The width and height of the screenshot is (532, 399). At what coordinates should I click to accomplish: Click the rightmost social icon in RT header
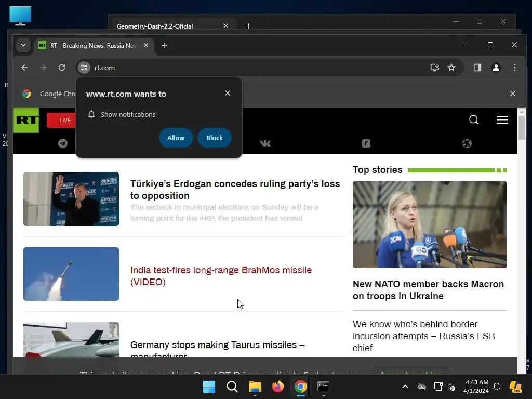(x=467, y=143)
